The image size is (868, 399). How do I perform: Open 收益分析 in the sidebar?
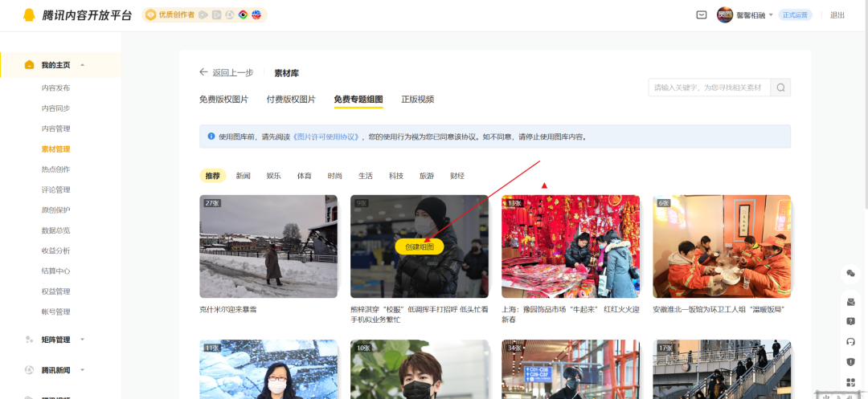click(x=56, y=250)
